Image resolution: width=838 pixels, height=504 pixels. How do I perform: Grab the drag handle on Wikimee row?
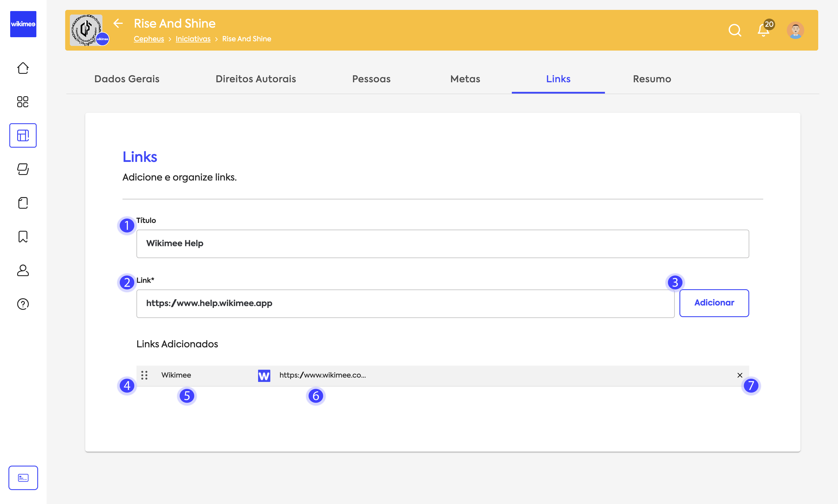click(x=144, y=375)
